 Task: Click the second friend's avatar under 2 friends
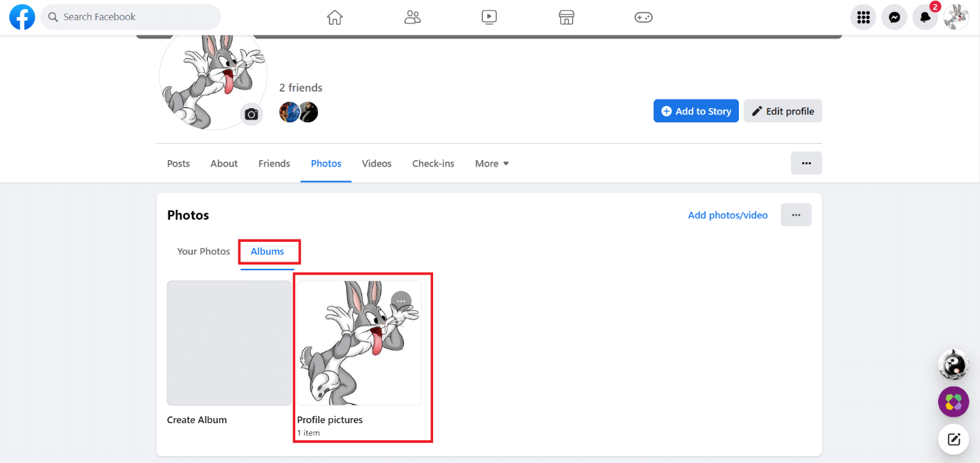[x=308, y=112]
